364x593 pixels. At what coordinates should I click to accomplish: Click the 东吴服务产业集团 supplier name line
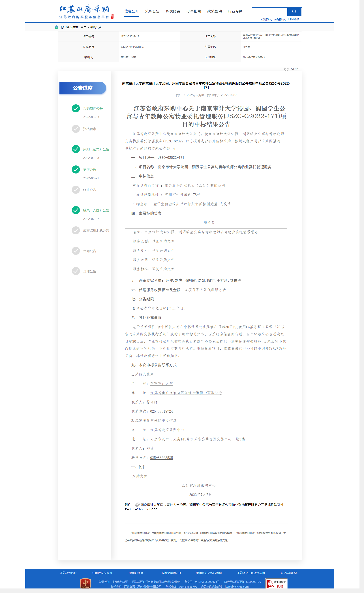179,185
